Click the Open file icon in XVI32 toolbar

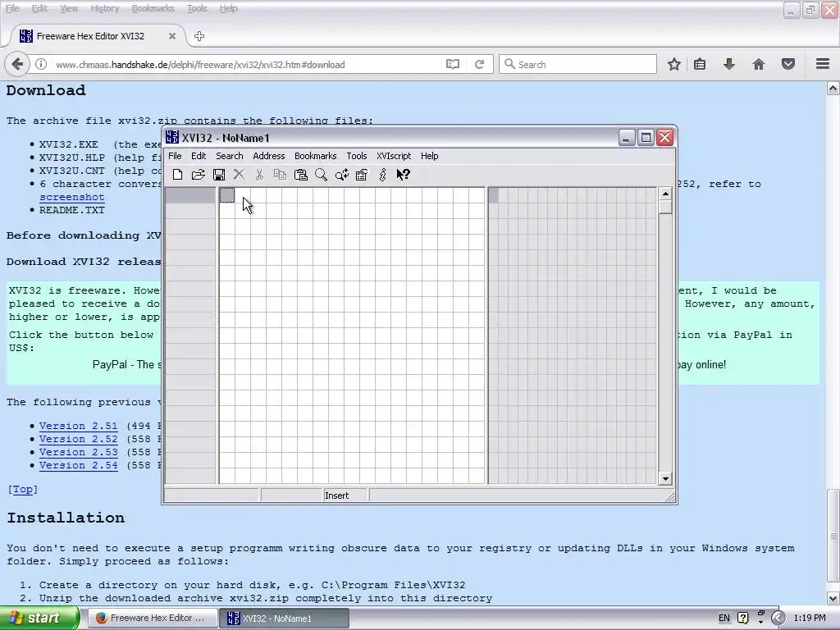point(199,175)
